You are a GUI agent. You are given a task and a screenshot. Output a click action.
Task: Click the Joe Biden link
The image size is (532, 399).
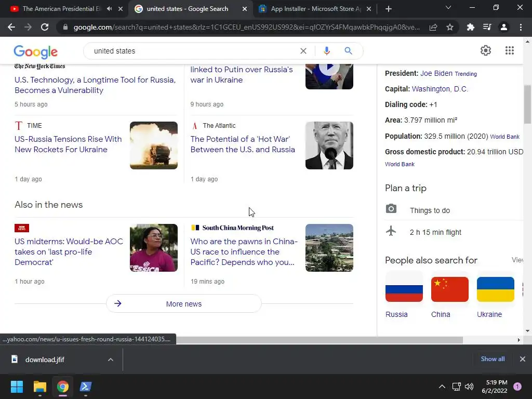click(x=436, y=73)
